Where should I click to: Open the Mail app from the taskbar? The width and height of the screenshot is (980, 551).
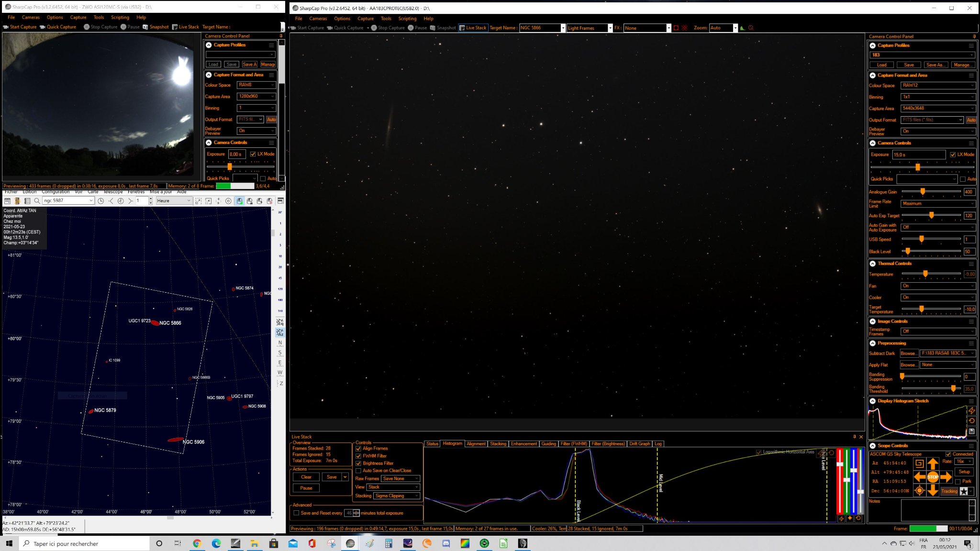click(293, 543)
